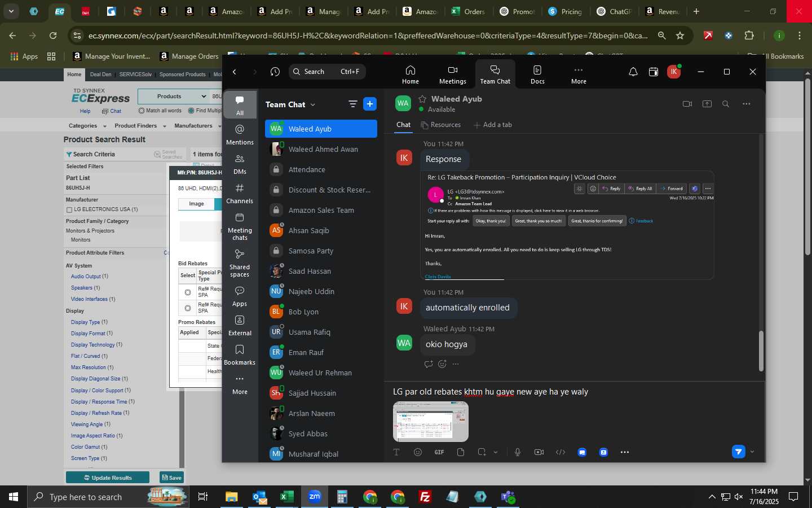Expand Product Finders menu on ECExpress

140,126
